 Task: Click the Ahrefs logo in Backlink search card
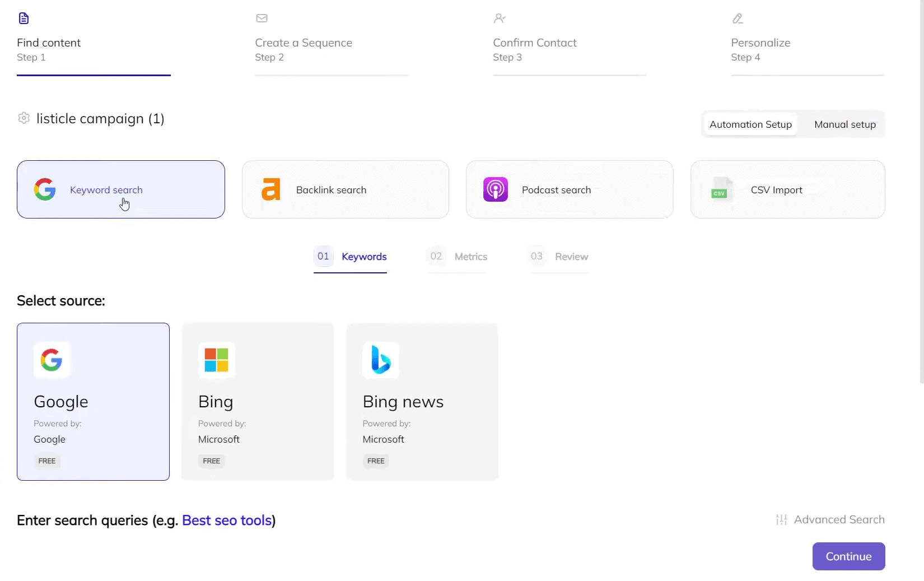(270, 189)
